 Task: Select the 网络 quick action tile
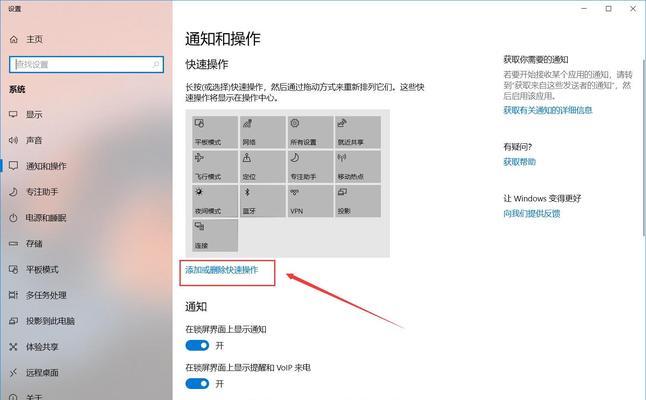click(262, 132)
